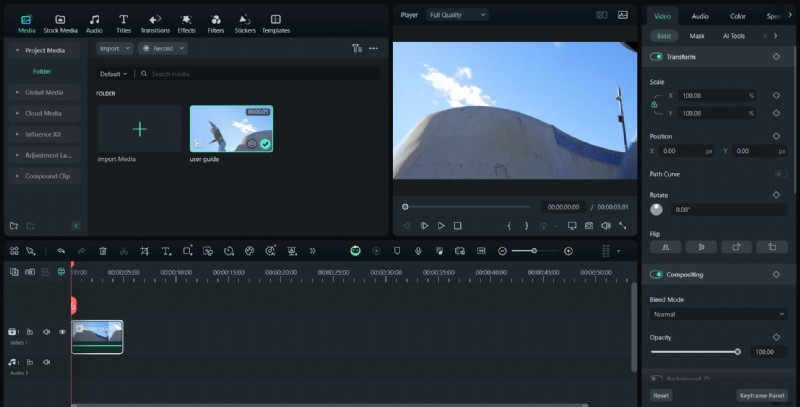Enter fullscreen preview with the expand icon
The height and width of the screenshot is (407, 800).
[623, 225]
